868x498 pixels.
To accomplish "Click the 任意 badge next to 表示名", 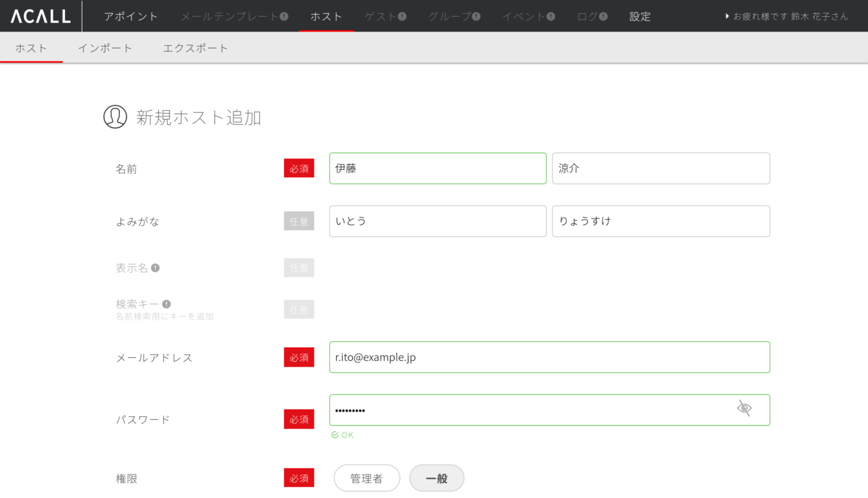I will tap(299, 268).
